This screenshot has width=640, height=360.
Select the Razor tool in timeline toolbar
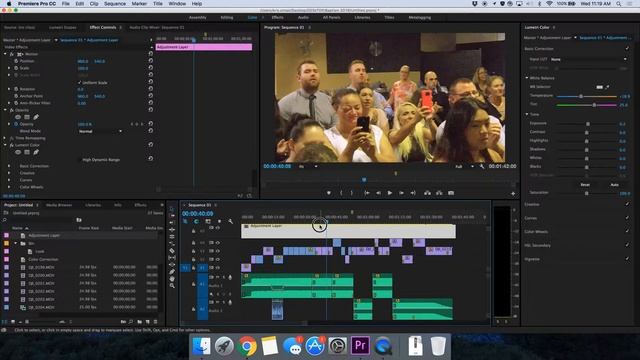click(x=172, y=251)
